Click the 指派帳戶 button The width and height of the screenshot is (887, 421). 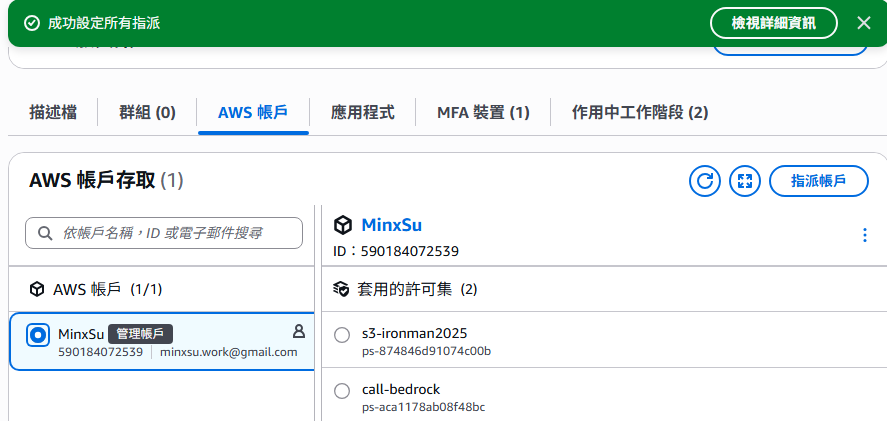pos(819,181)
